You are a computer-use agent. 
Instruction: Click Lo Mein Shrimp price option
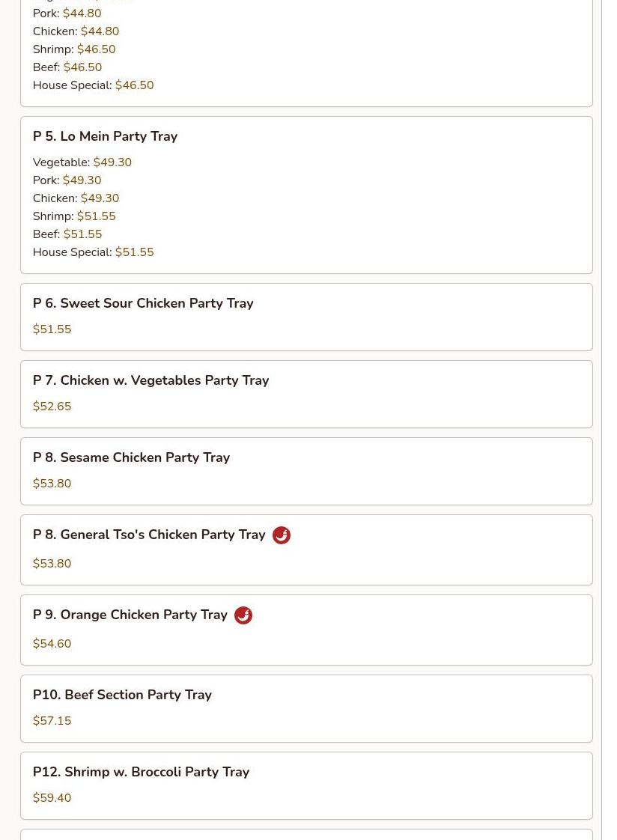point(96,216)
